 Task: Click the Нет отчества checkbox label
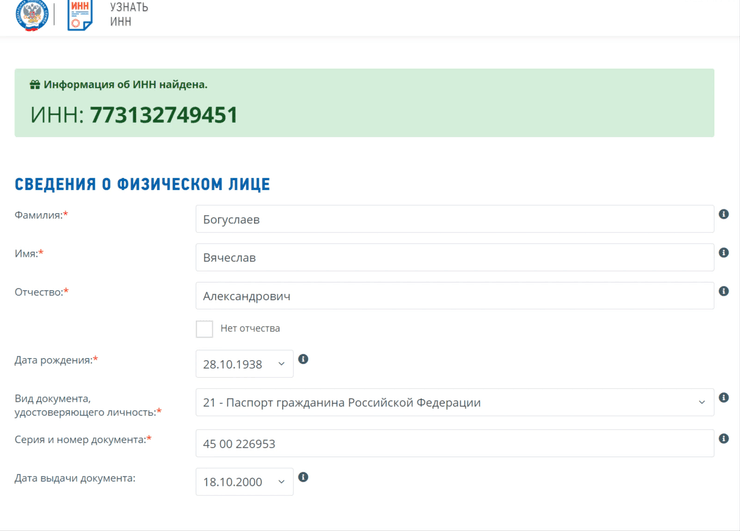tap(250, 329)
